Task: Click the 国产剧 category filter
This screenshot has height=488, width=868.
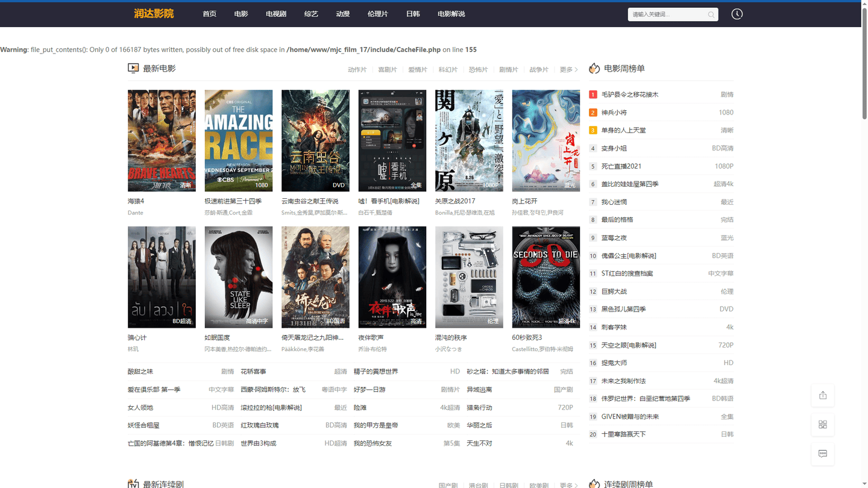Action: (448, 485)
